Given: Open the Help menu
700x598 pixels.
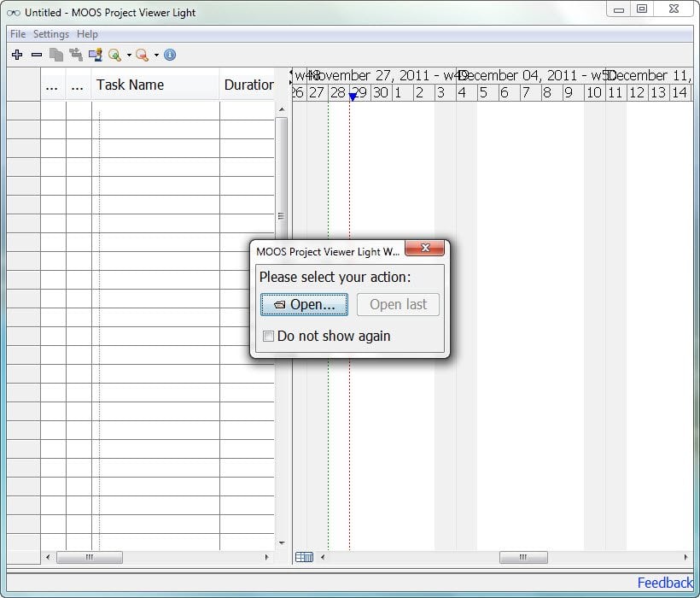Looking at the screenshot, I should click(x=87, y=34).
